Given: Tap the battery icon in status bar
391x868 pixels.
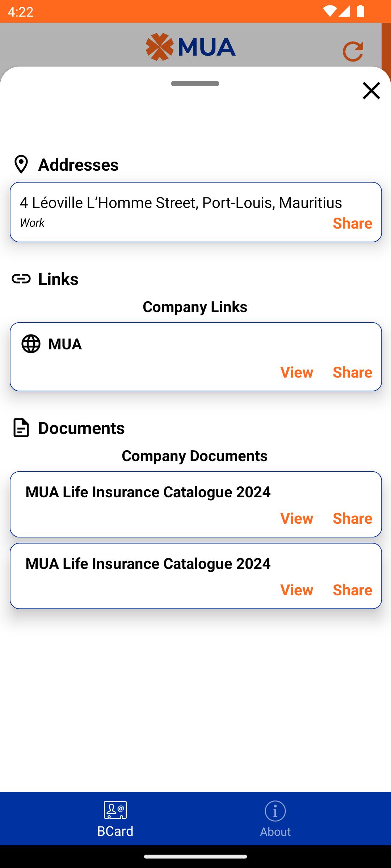Looking at the screenshot, I should click(x=361, y=11).
